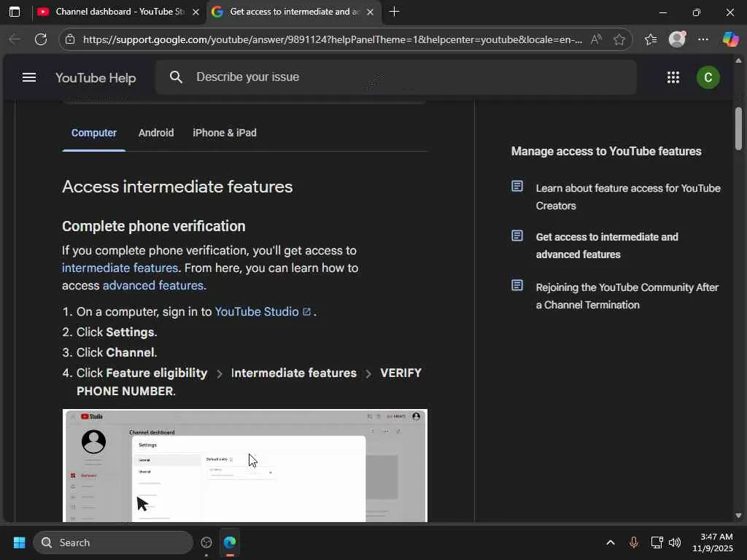Click the YouTube Studio settings screenshot image
The width and height of the screenshot is (747, 560).
[245, 466]
